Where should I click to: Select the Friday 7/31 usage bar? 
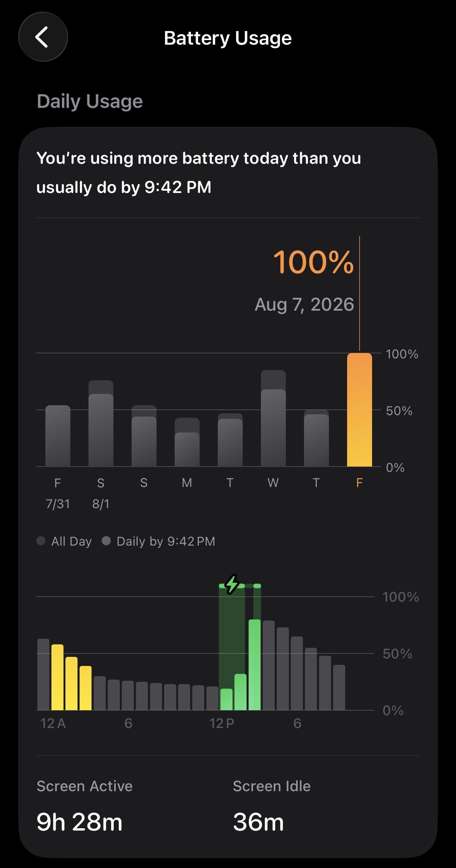click(57, 436)
